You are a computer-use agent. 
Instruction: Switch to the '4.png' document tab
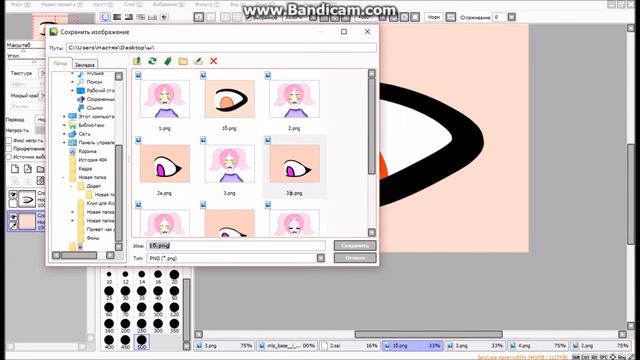[537, 346]
